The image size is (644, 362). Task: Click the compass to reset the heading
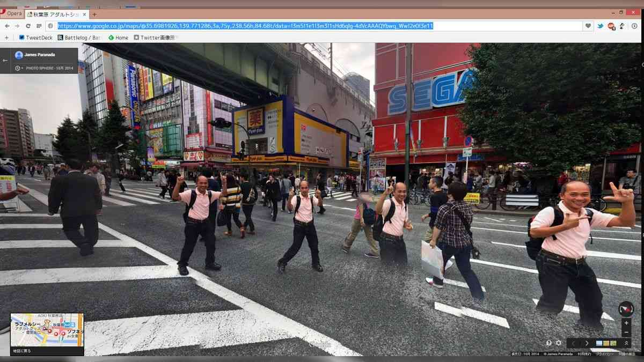coord(626,309)
